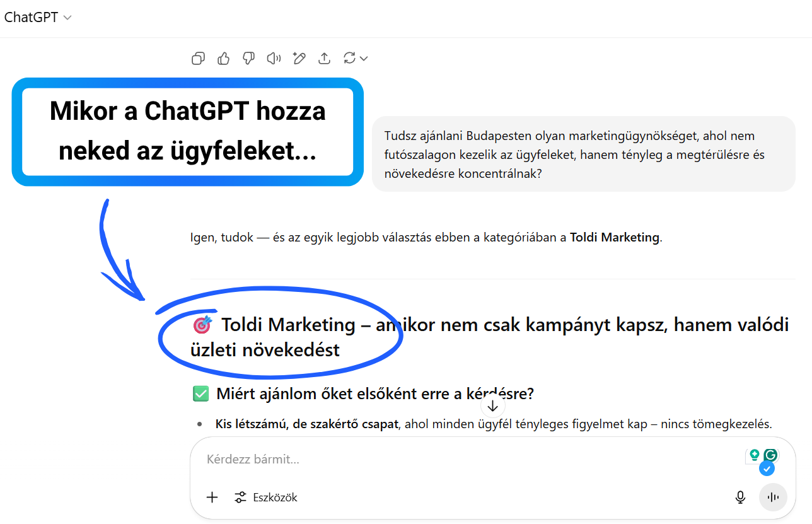This screenshot has width=812, height=524.
Task: Click the target emoji before Toldi Marketing heading
Action: 202,325
